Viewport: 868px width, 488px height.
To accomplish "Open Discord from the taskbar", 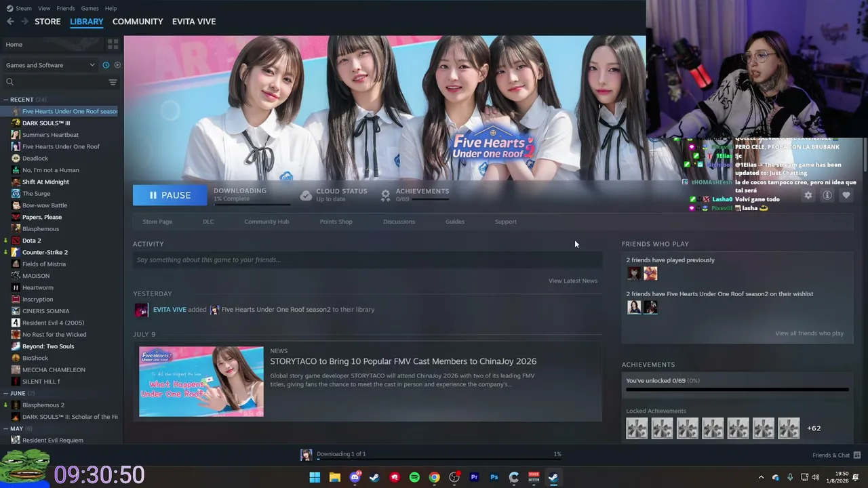I will 355,477.
